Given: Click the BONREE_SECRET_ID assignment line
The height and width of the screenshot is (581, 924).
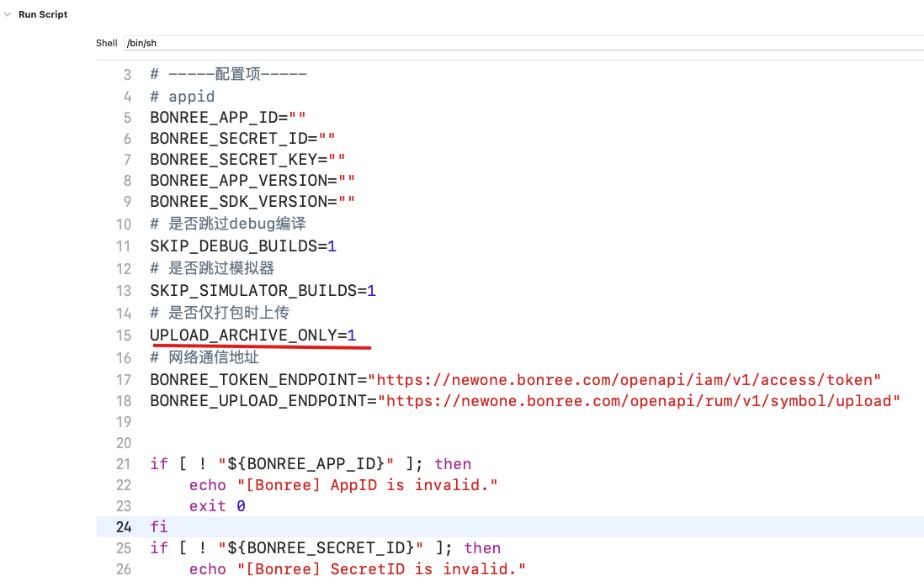Looking at the screenshot, I should (x=244, y=139).
